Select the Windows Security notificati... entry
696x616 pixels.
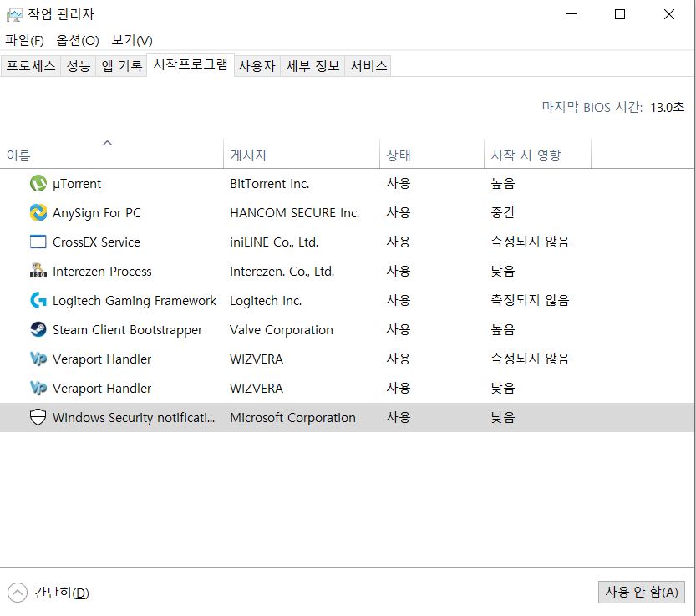point(134,417)
